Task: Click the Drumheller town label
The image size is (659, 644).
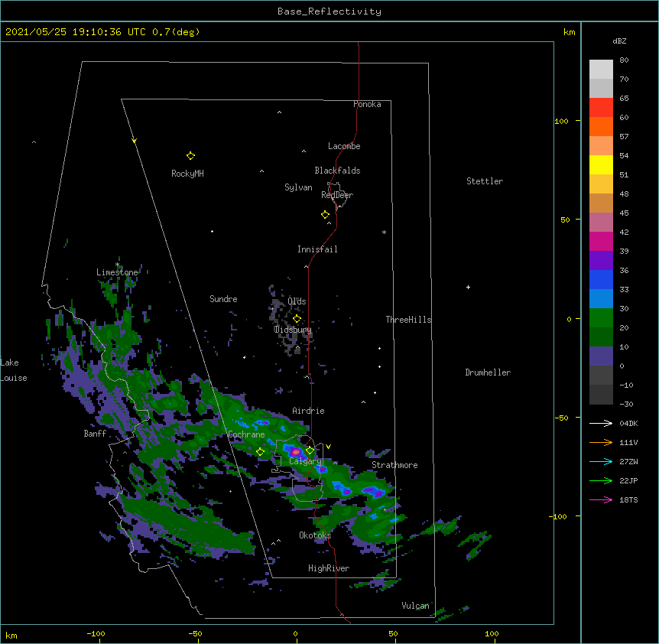Action: coord(488,372)
